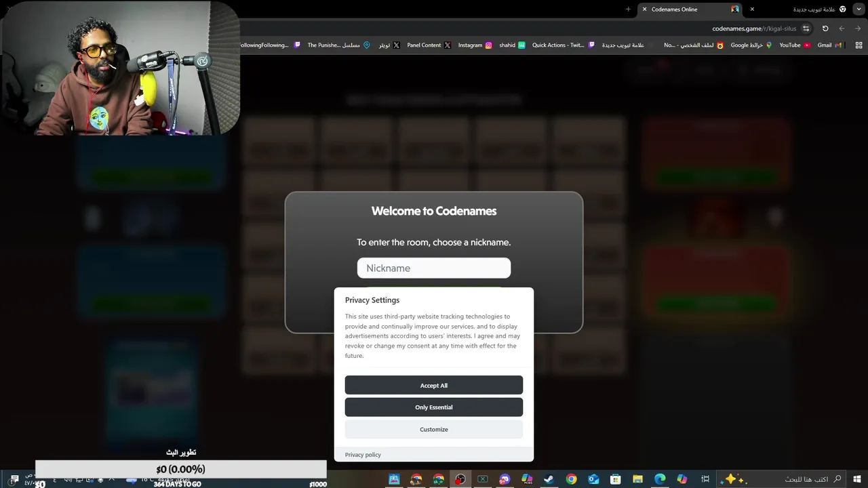
Task: Open OBS Studio from taskbar
Action: [x=460, y=479]
